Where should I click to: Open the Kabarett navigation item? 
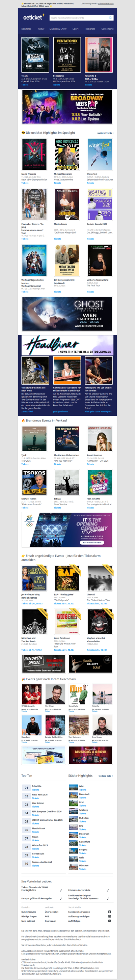tap(90, 29)
